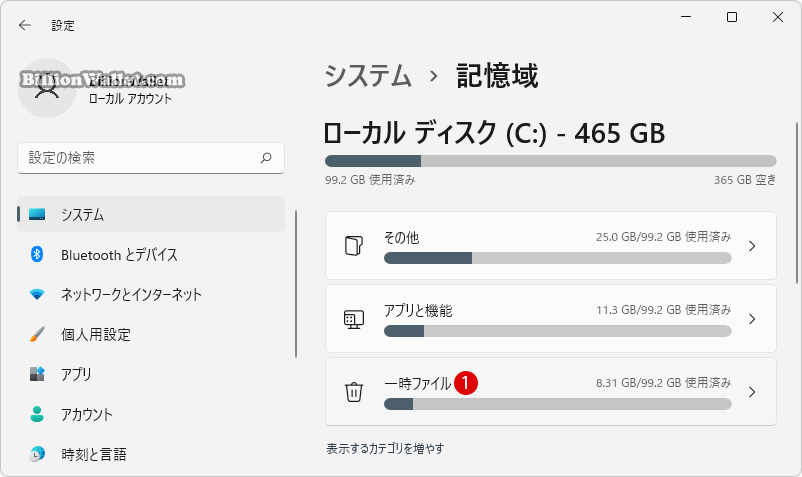Select the Bluetooth icon in sidebar
The height and width of the screenshot is (477, 802).
click(x=37, y=254)
